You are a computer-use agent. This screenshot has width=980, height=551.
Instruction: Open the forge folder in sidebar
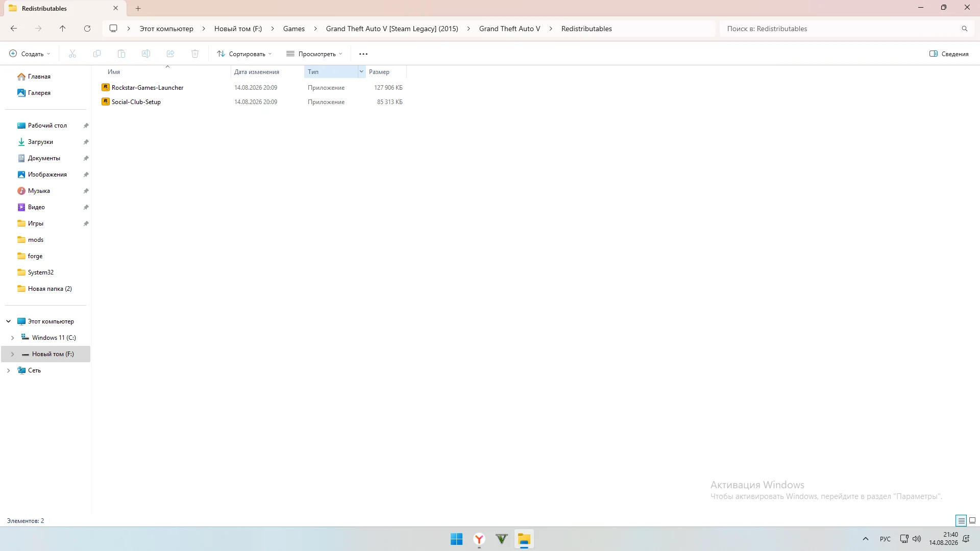pyautogui.click(x=35, y=256)
